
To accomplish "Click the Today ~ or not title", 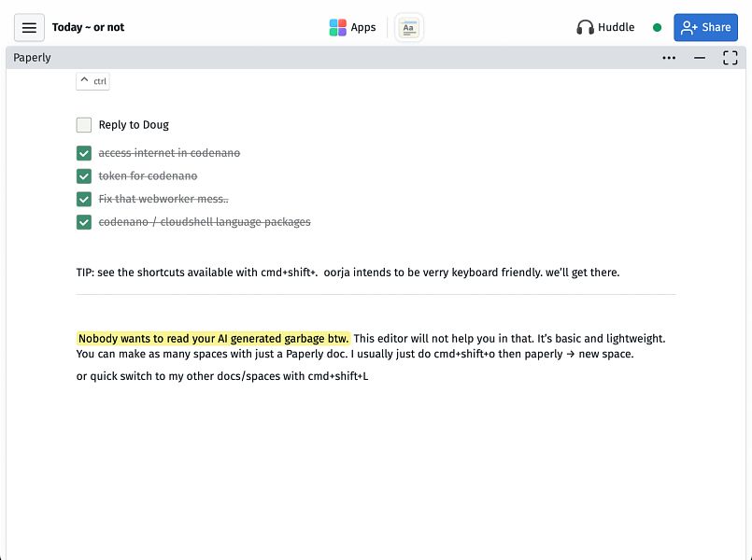I will pyautogui.click(x=88, y=27).
